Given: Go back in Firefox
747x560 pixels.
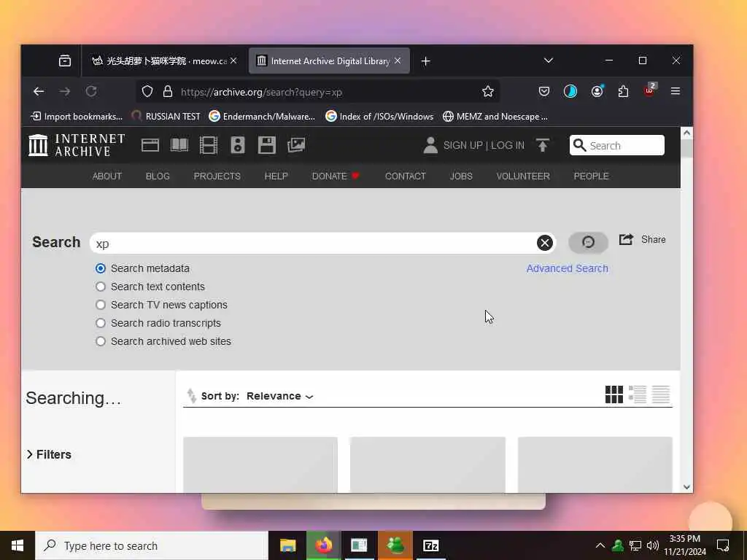Looking at the screenshot, I should 39,91.
